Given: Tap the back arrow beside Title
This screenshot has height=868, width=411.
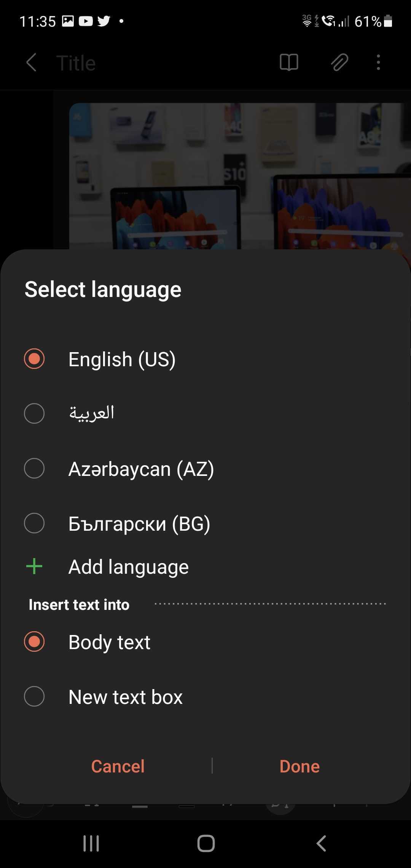Looking at the screenshot, I should pos(31,62).
